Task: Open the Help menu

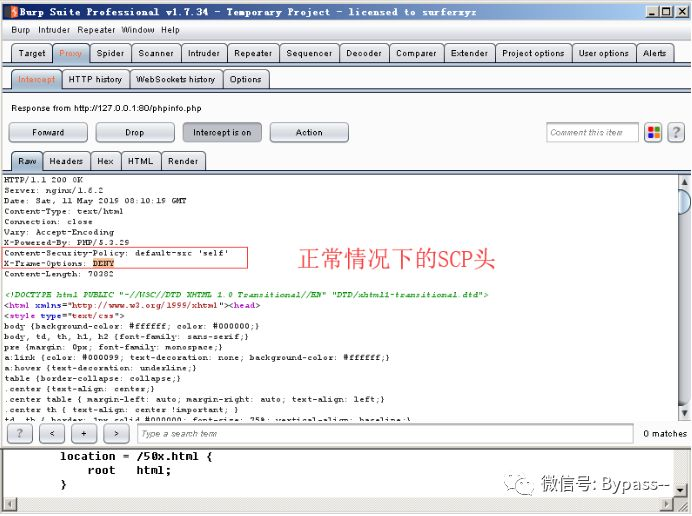Action: [x=170, y=30]
